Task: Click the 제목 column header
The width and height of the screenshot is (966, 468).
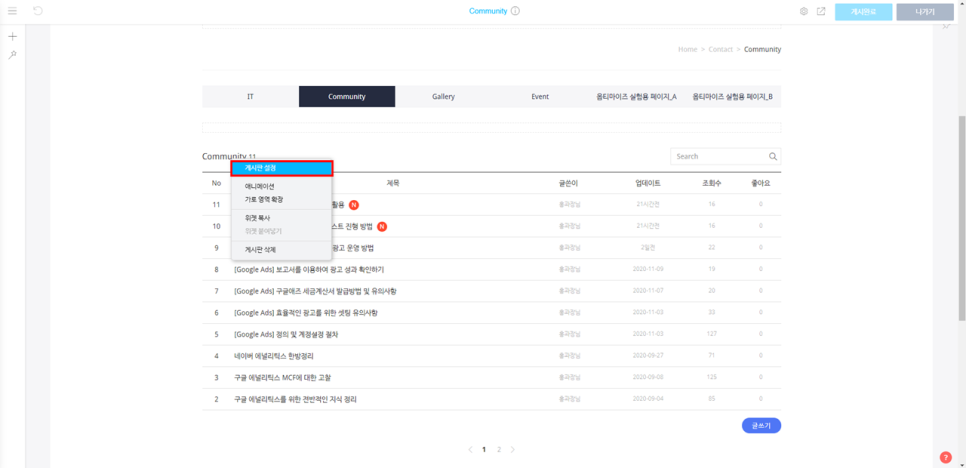Action: 392,183
